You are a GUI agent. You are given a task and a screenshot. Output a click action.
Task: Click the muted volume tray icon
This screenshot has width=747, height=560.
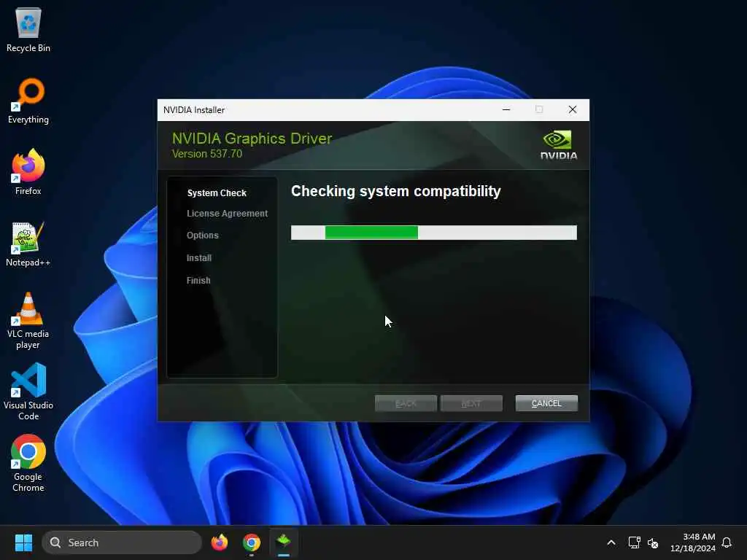pyautogui.click(x=653, y=542)
